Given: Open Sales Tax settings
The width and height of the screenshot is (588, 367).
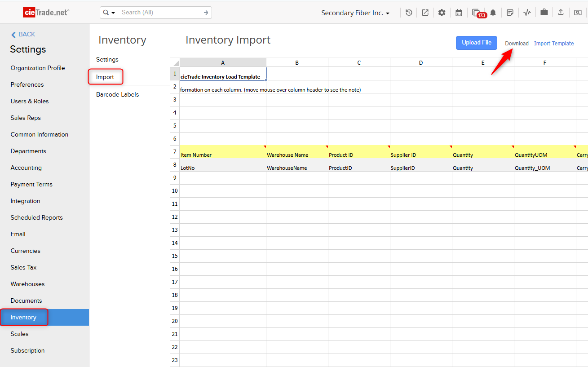Looking at the screenshot, I should pos(24,267).
